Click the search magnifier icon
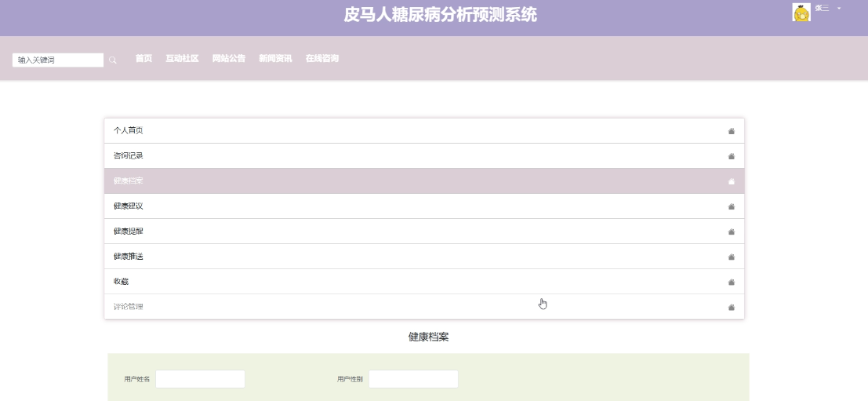This screenshot has height=401, width=868. (113, 60)
